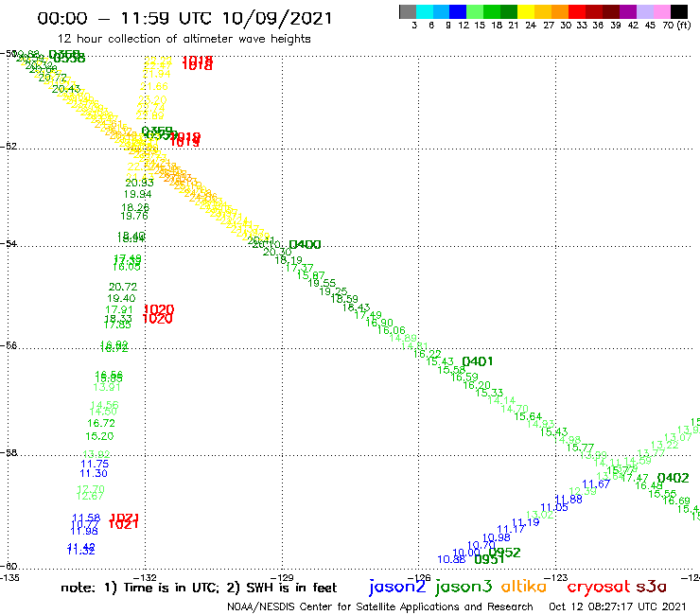Click the wave height value 19.55
700x615 pixels.
coord(322,283)
